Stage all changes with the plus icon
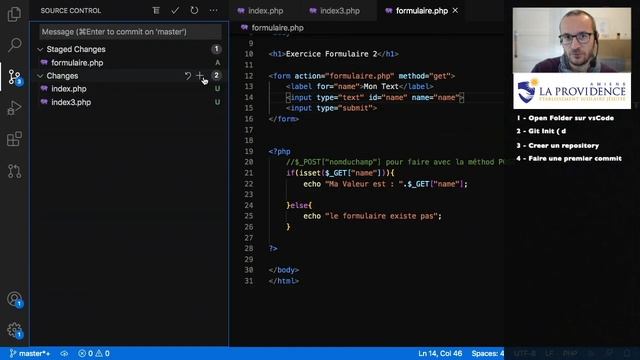The width and height of the screenshot is (640, 360). (x=200, y=76)
